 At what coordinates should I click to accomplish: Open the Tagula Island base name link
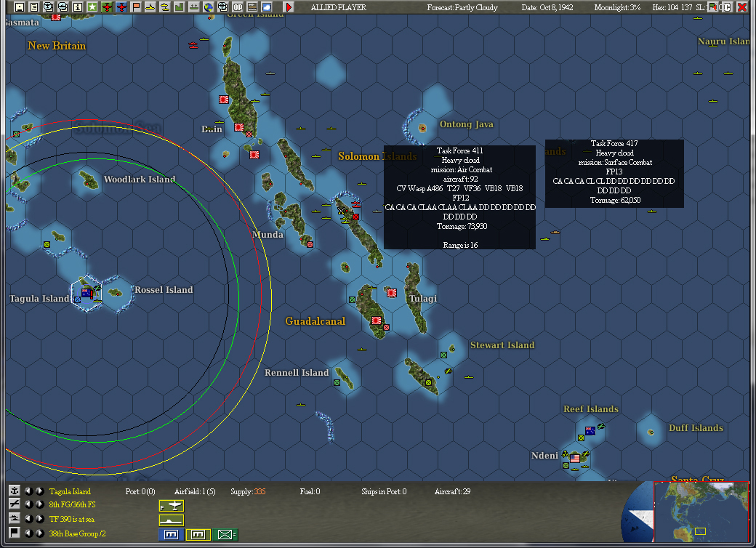(70, 491)
